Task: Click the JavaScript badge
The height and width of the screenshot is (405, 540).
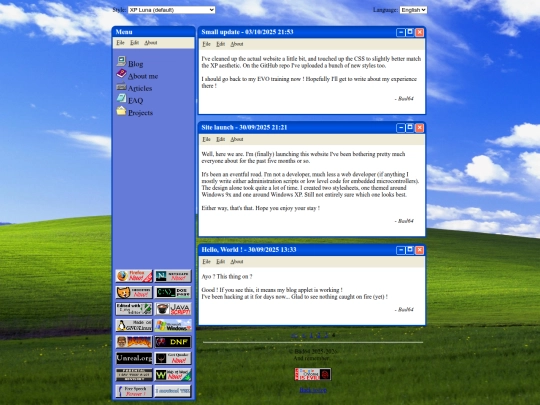Action: click(173, 309)
